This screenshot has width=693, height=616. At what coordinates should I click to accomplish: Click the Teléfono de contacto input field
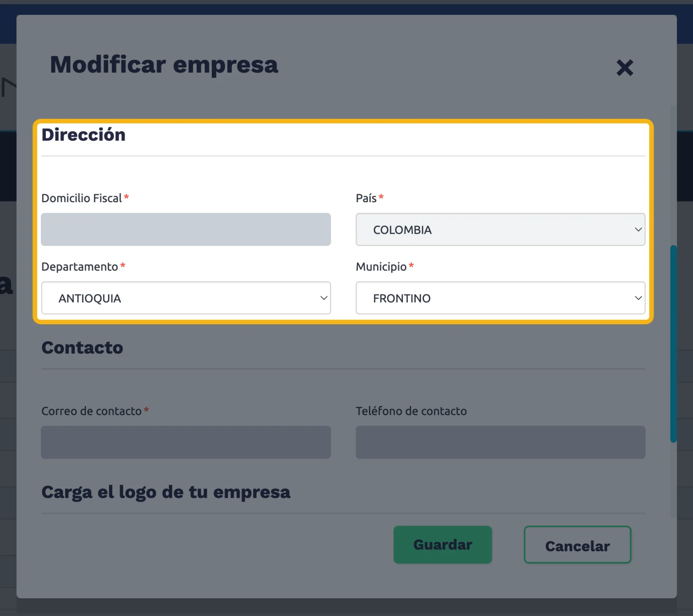click(500, 442)
